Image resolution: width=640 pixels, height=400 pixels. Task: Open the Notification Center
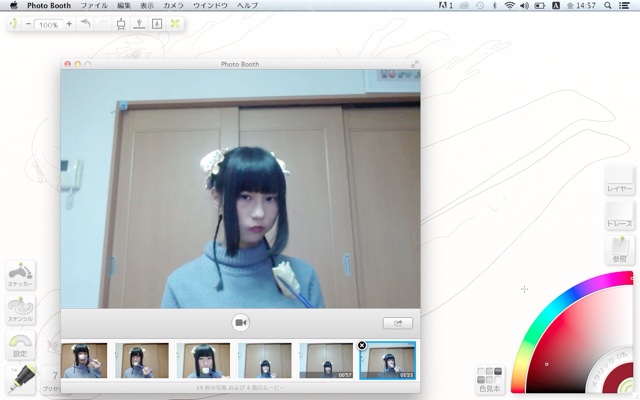624,5
